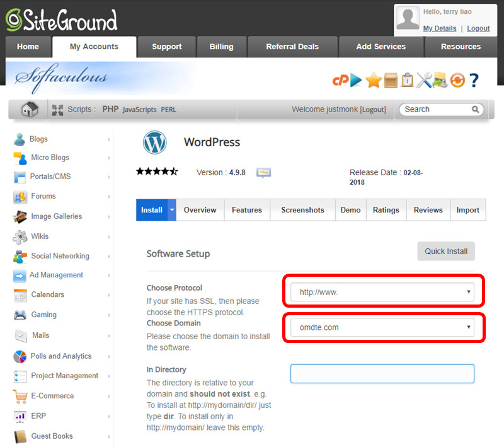Click the Quick Install button
This screenshot has height=447, width=504.
pos(446,251)
